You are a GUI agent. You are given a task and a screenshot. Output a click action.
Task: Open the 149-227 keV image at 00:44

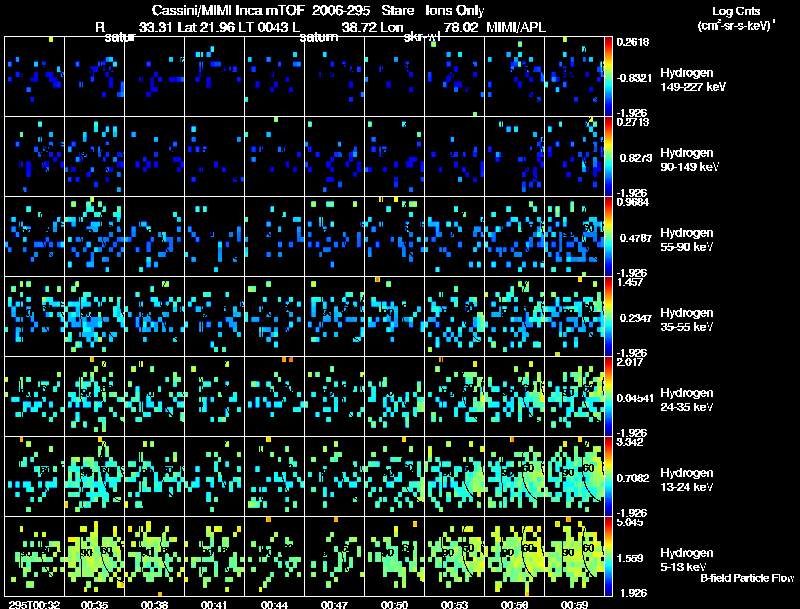tap(275, 76)
